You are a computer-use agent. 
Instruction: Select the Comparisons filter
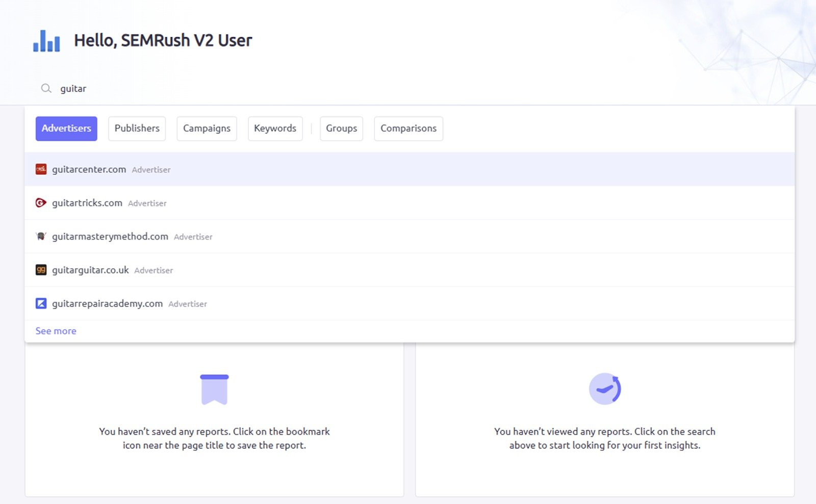tap(408, 128)
